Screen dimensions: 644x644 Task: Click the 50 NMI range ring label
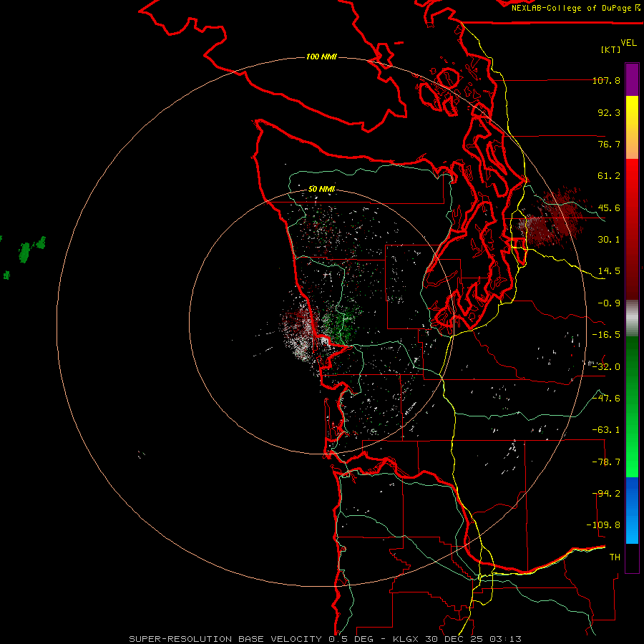[x=321, y=189]
